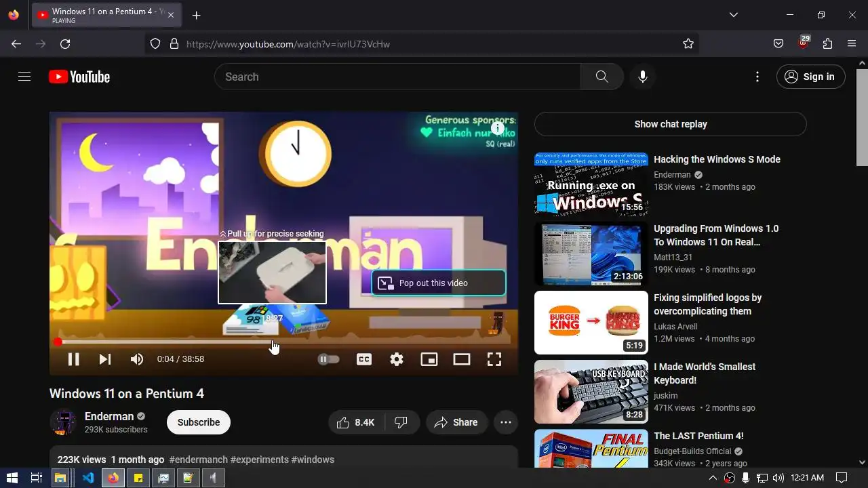Go back in Firefox
Screen dimensions: 868x488
point(16,44)
